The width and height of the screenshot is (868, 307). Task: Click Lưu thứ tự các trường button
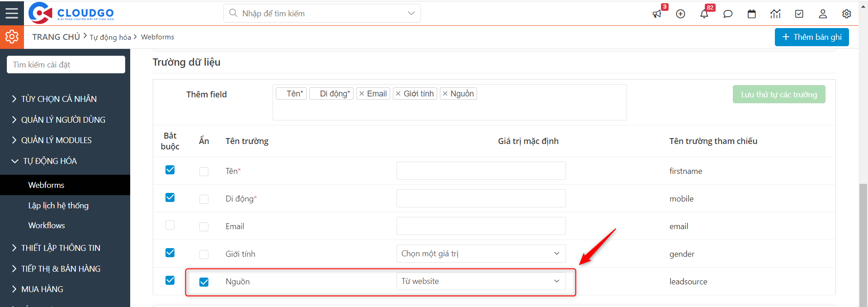coord(778,94)
